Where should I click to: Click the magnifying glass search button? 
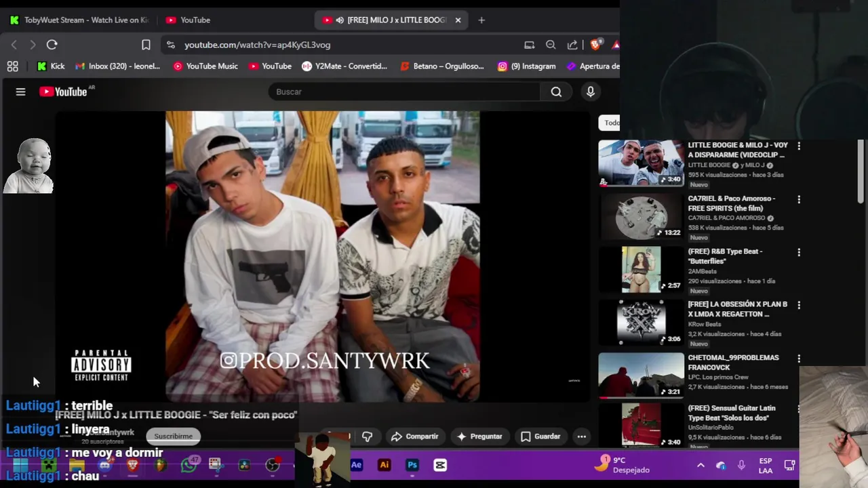point(556,91)
